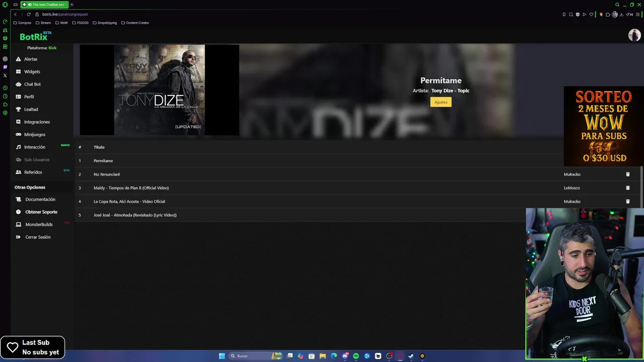This screenshot has width=644, height=362.
Task: Open the FS2020 bookmarks folder
Action: pyautogui.click(x=80, y=23)
